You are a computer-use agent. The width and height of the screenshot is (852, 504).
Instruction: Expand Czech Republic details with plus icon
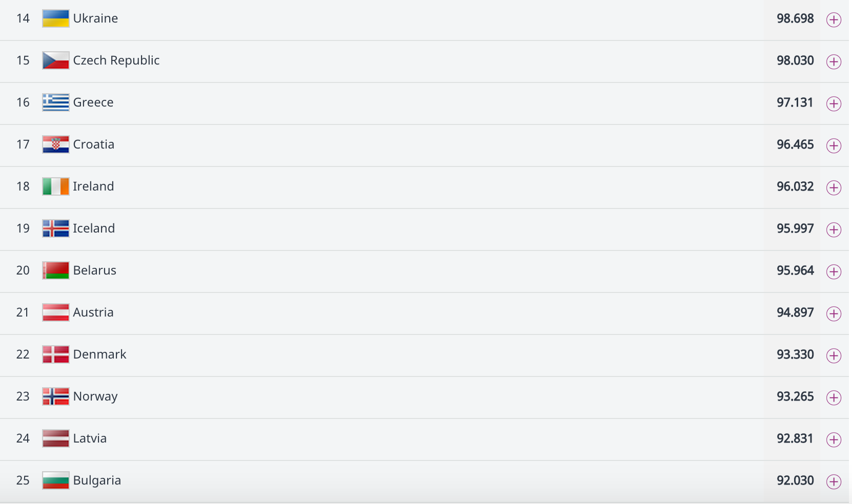click(834, 62)
